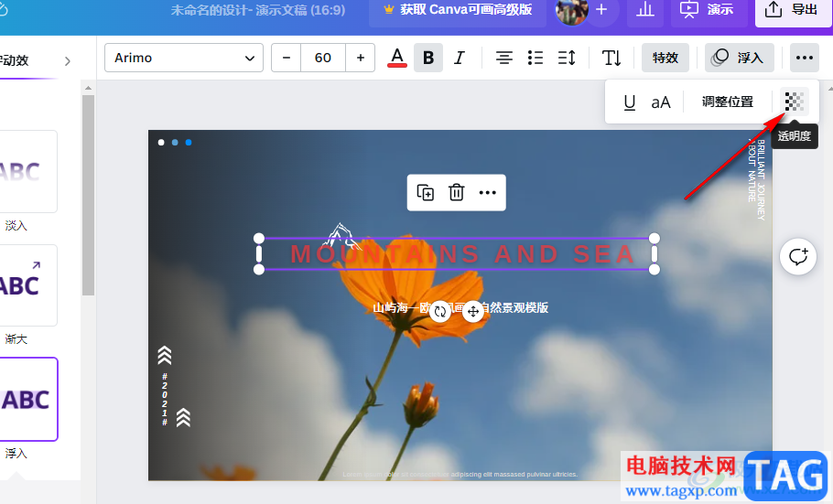This screenshot has height=504, width=833.
Task: Expand animation tabs with right chevron
Action: 68,61
